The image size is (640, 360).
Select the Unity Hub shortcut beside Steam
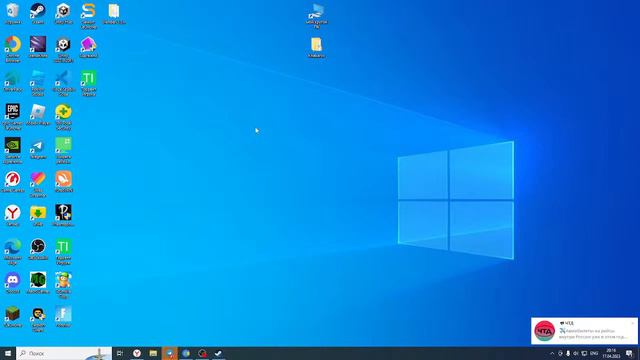click(x=63, y=14)
